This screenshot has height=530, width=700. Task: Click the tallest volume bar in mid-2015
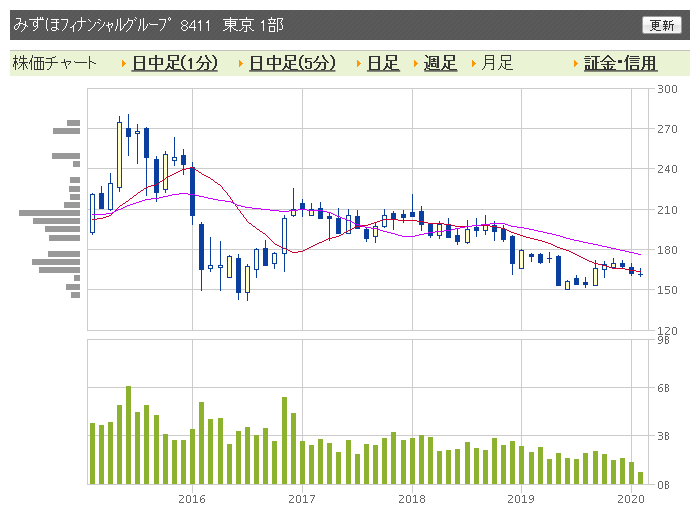[x=129, y=435]
